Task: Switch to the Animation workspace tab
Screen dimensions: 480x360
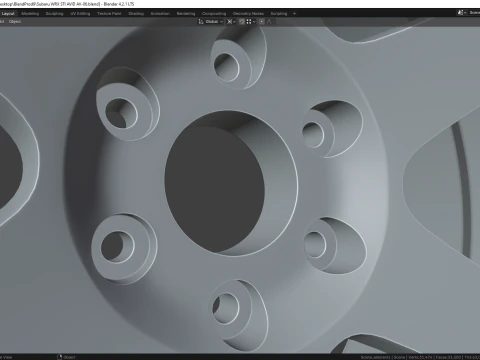Action: [x=160, y=14]
